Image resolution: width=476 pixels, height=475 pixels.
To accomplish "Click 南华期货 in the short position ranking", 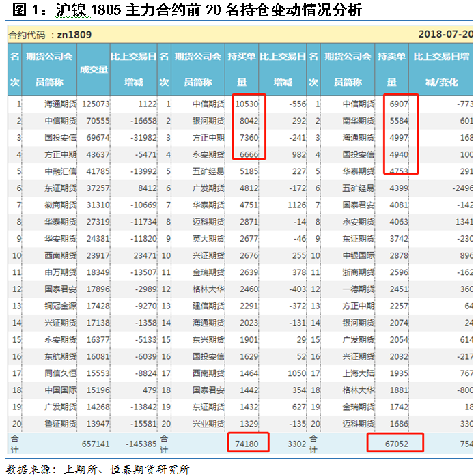I will (x=359, y=121).
